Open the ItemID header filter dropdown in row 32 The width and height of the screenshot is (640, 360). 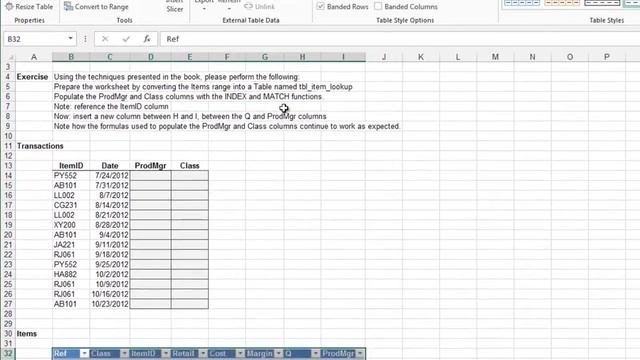pos(166,353)
